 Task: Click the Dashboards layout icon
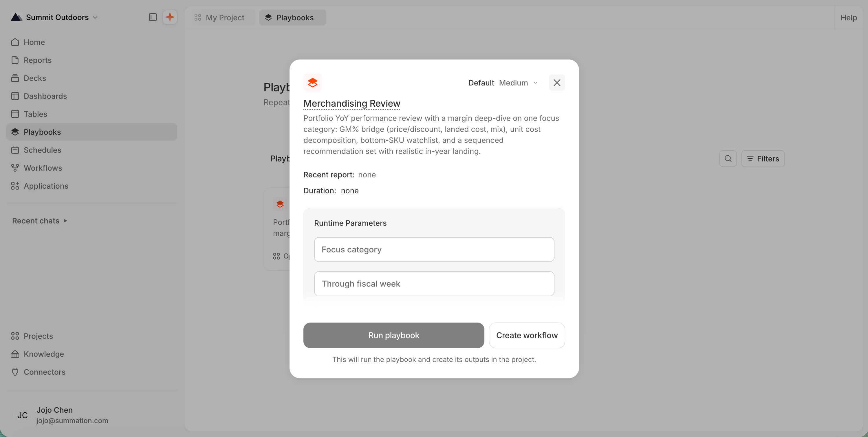click(15, 96)
